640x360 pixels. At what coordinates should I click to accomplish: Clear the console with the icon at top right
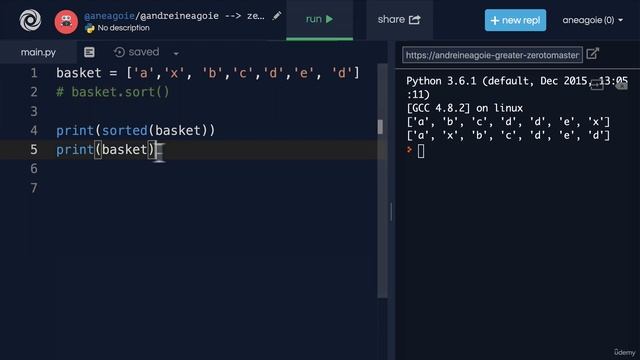tap(622, 85)
